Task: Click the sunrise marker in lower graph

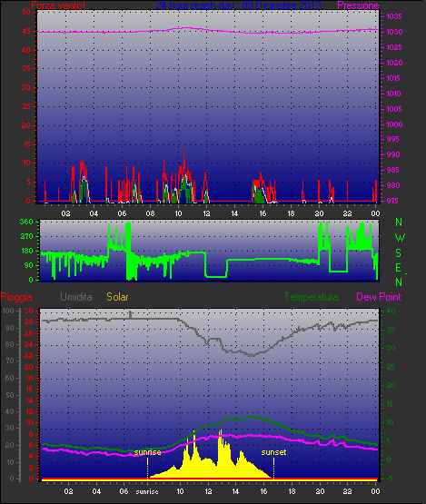Action: (147, 452)
